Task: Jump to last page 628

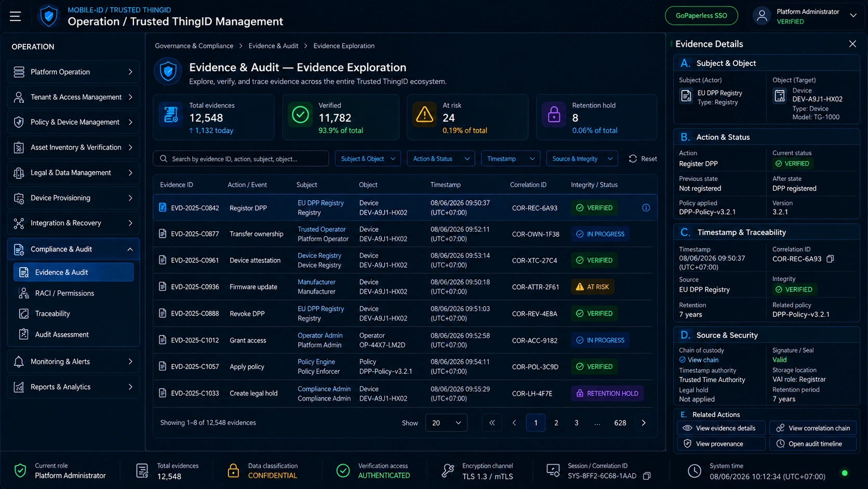Action: coord(620,423)
